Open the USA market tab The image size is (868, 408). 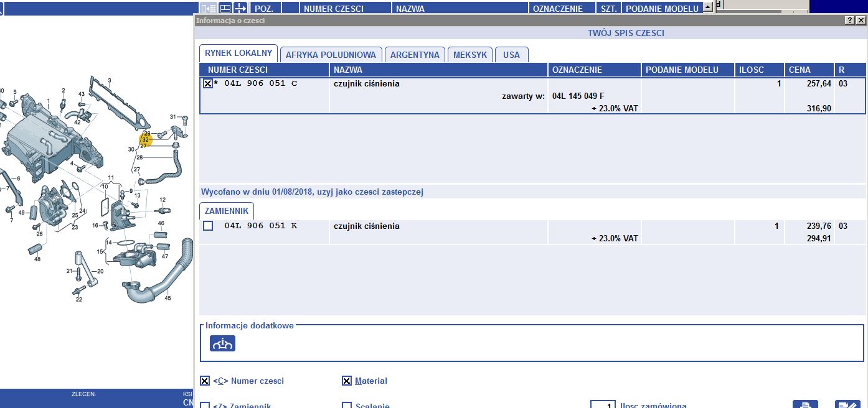(511, 55)
